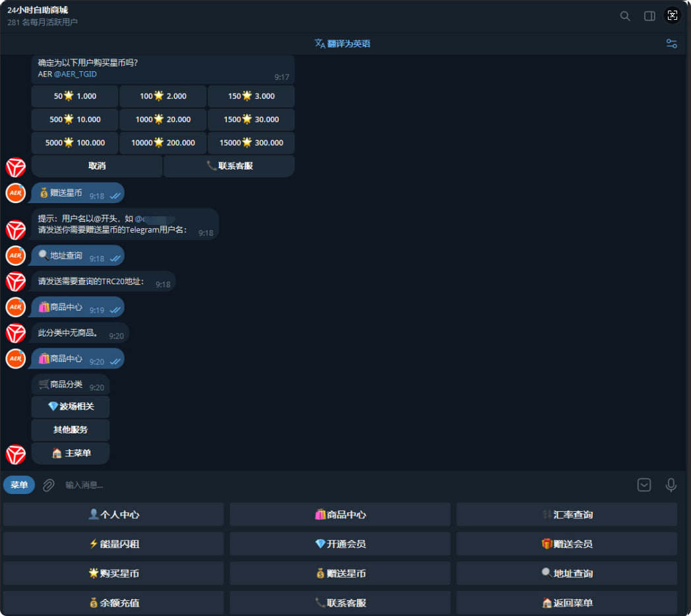This screenshot has width=691, height=616.
Task: Open the @AER_TGID username link
Action: (75, 75)
